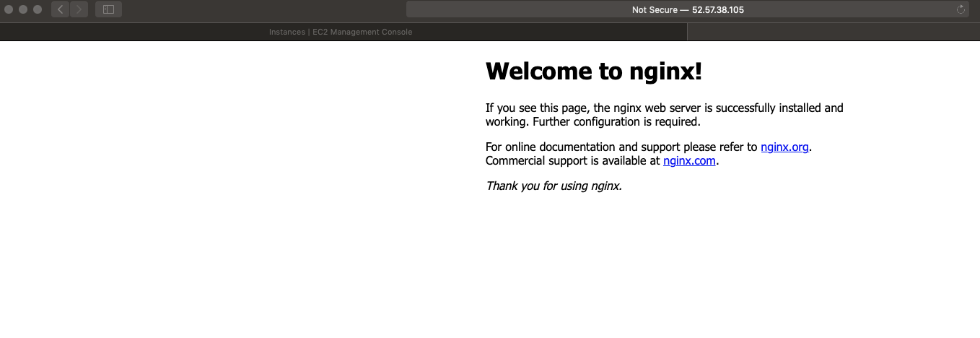This screenshot has height=338, width=980.
Task: Go back with the Safari back arrow
Action: (x=61, y=9)
